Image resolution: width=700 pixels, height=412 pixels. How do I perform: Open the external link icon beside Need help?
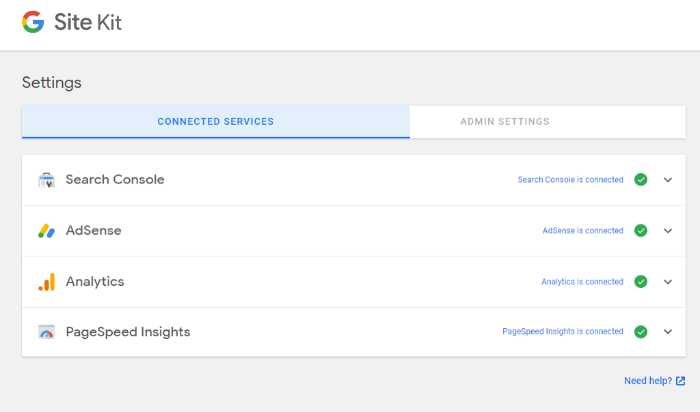point(680,381)
